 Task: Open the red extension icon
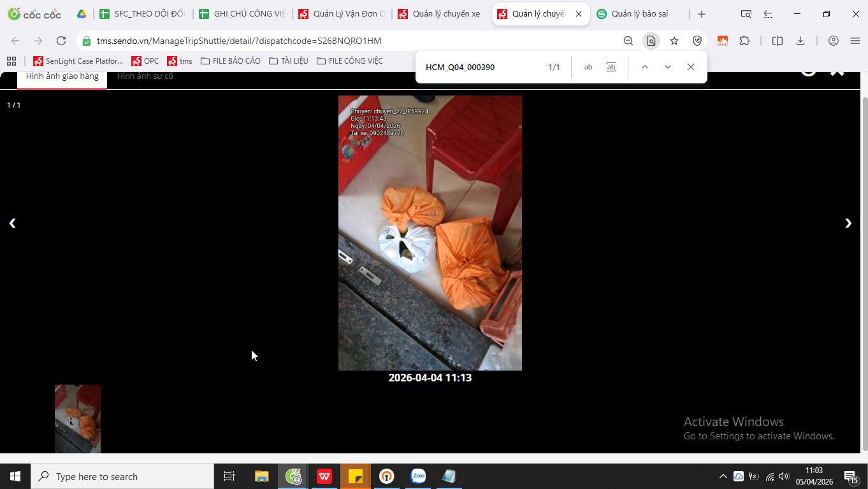723,41
